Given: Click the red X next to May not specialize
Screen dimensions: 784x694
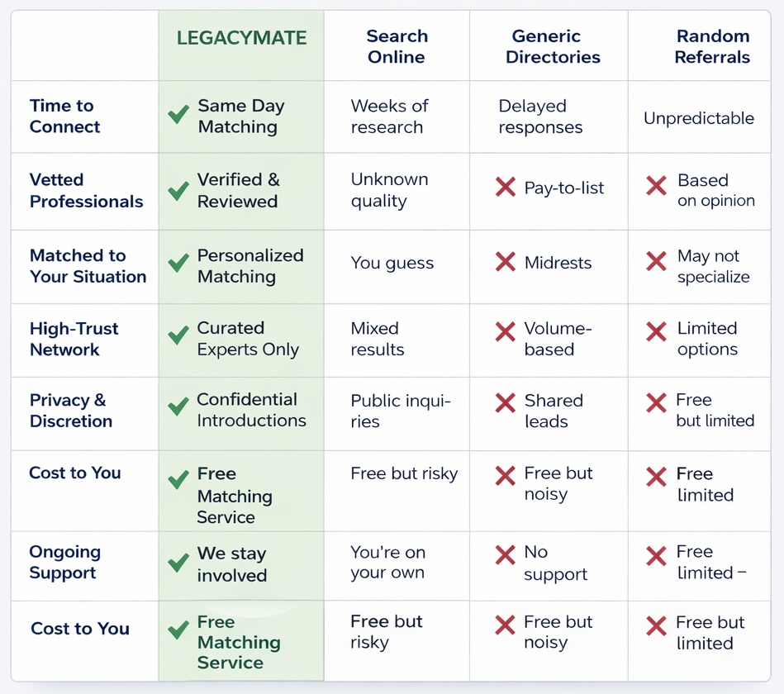Looking at the screenshot, I should pyautogui.click(x=656, y=261).
